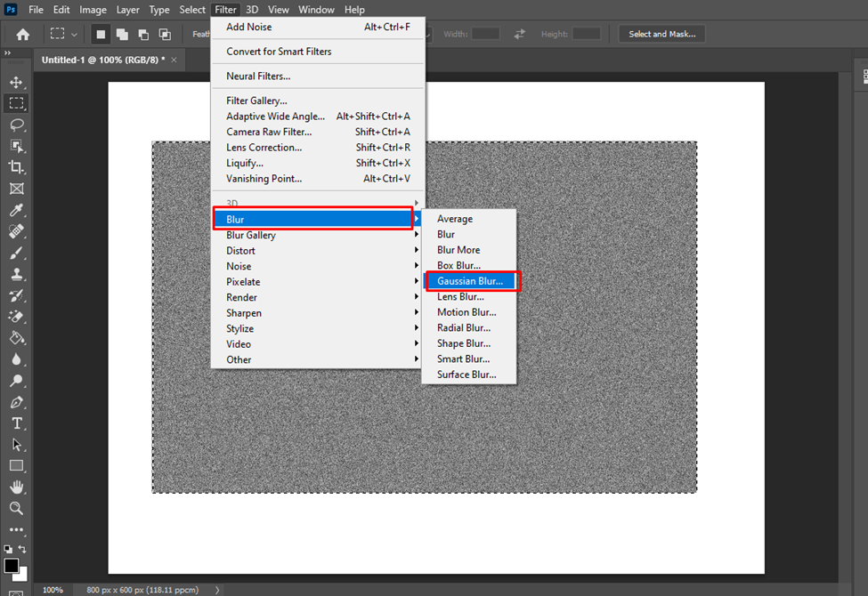Open the File menu
868x596 pixels.
[x=36, y=10]
